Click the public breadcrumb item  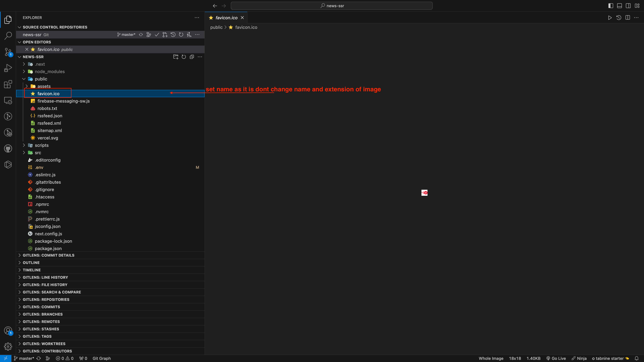click(x=216, y=27)
